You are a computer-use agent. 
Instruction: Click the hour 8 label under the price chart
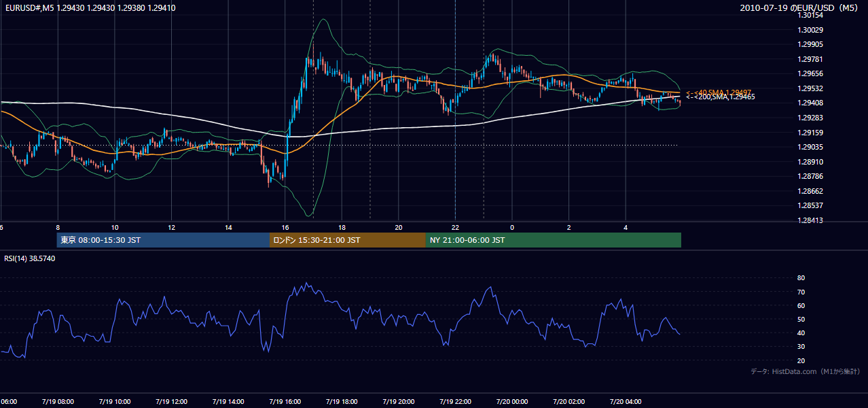coord(58,228)
